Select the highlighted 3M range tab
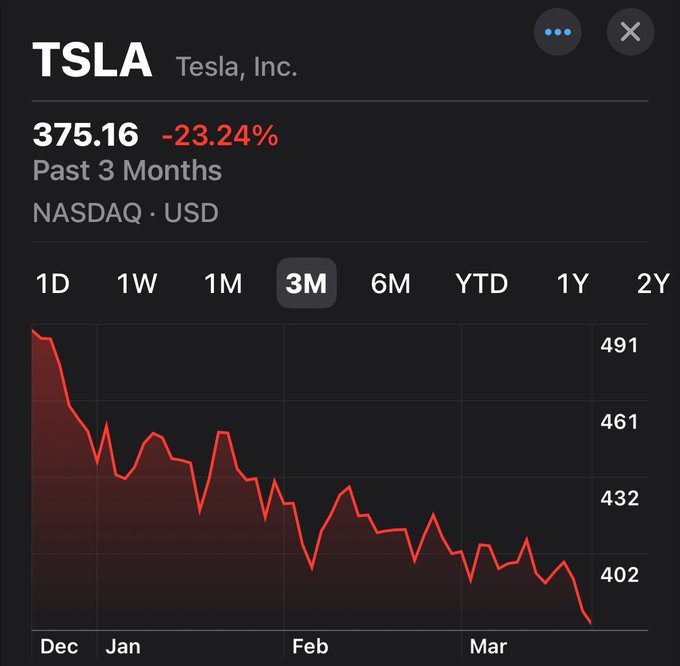 point(306,284)
